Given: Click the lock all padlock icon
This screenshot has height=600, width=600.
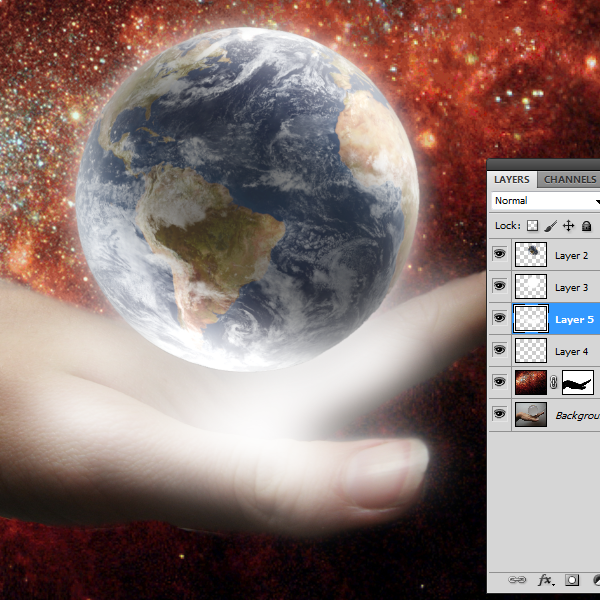Looking at the screenshot, I should [x=586, y=226].
